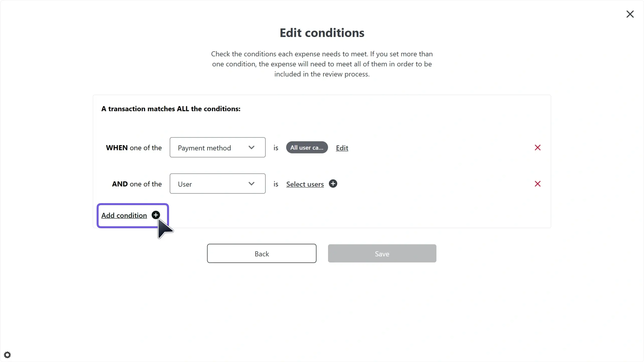Click the chevron in the Payment method box
The width and height of the screenshot is (644, 362).
[251, 148]
